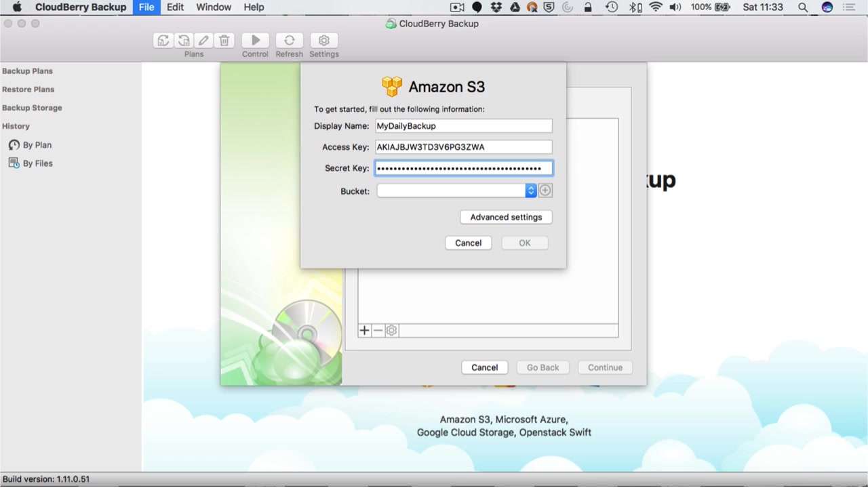The height and width of the screenshot is (488, 868).
Task: Add a storage account with the plus button
Action: 364,331
